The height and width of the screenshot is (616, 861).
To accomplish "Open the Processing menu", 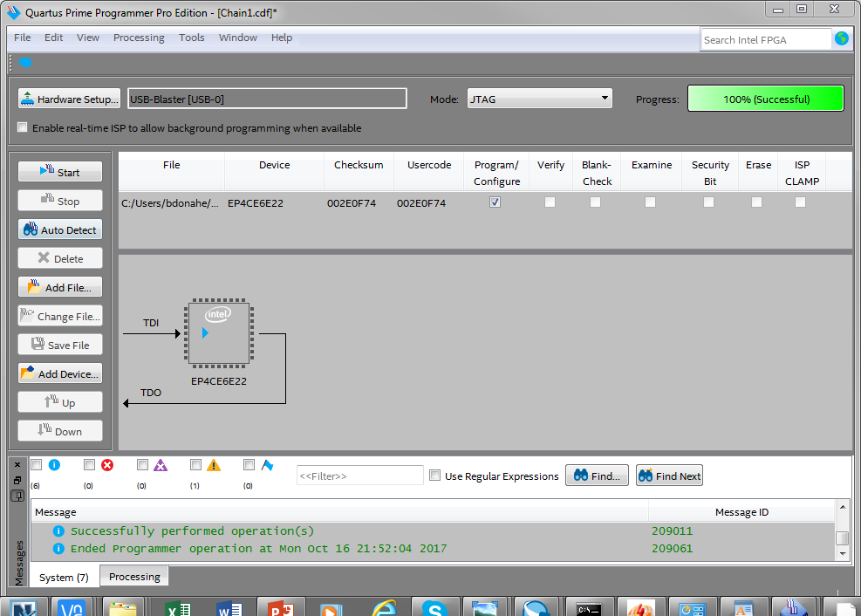I will tap(139, 38).
